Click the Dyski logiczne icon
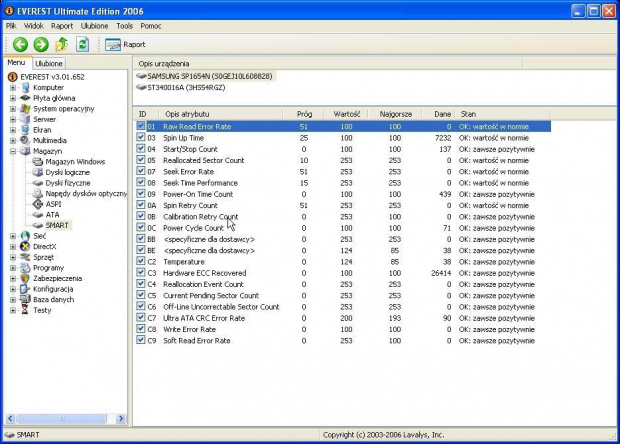The image size is (620, 444). [x=38, y=172]
